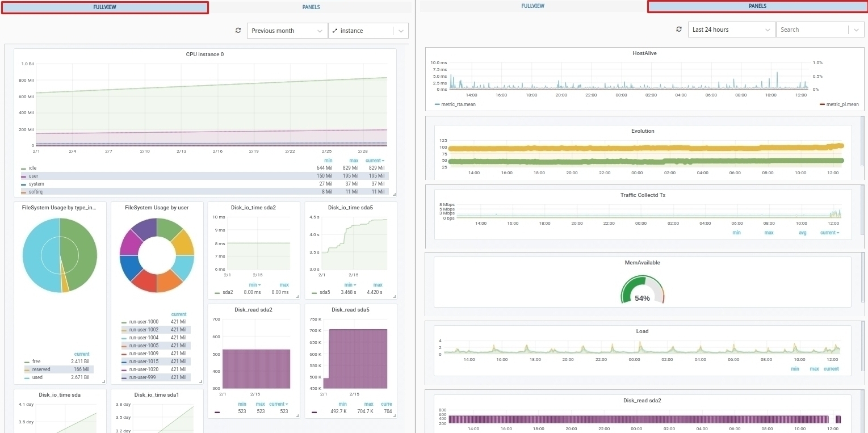
Task: Click resize handle on Disk_read sda2 small panel
Action: [297, 415]
